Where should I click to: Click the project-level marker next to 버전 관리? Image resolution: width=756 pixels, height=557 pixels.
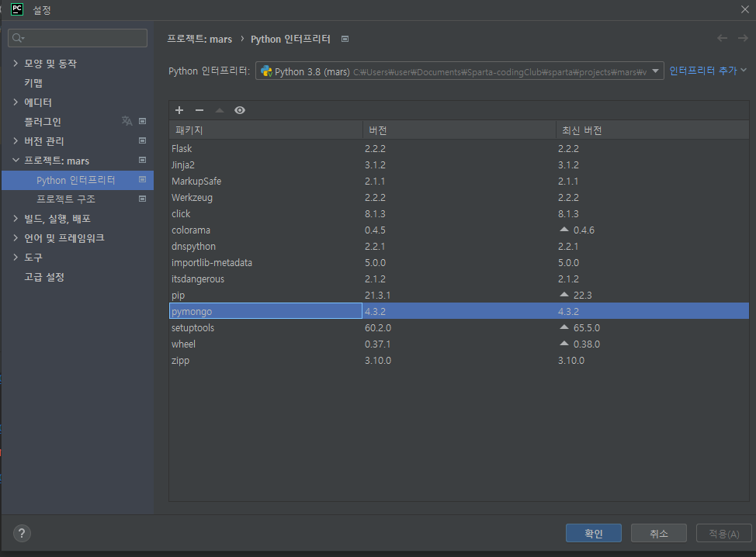142,140
